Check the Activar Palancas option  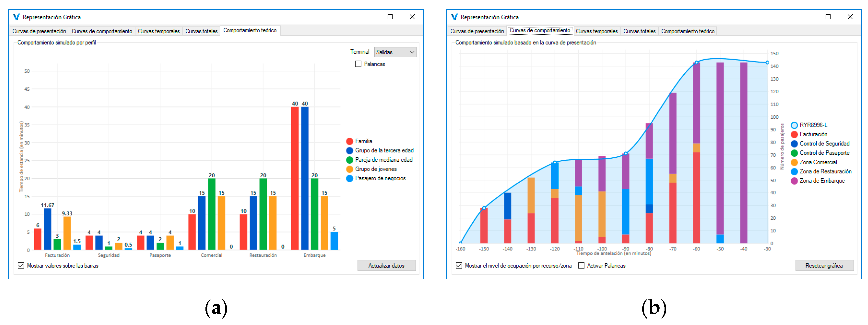pyautogui.click(x=581, y=266)
